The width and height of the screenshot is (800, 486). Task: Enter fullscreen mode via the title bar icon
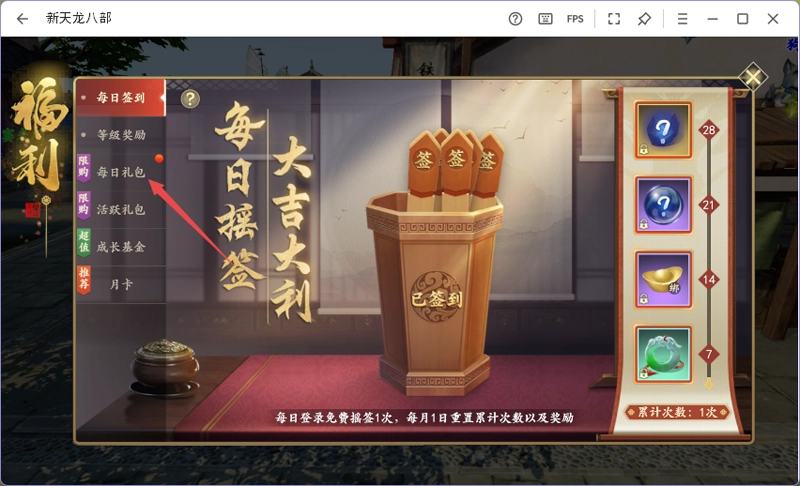(x=614, y=19)
